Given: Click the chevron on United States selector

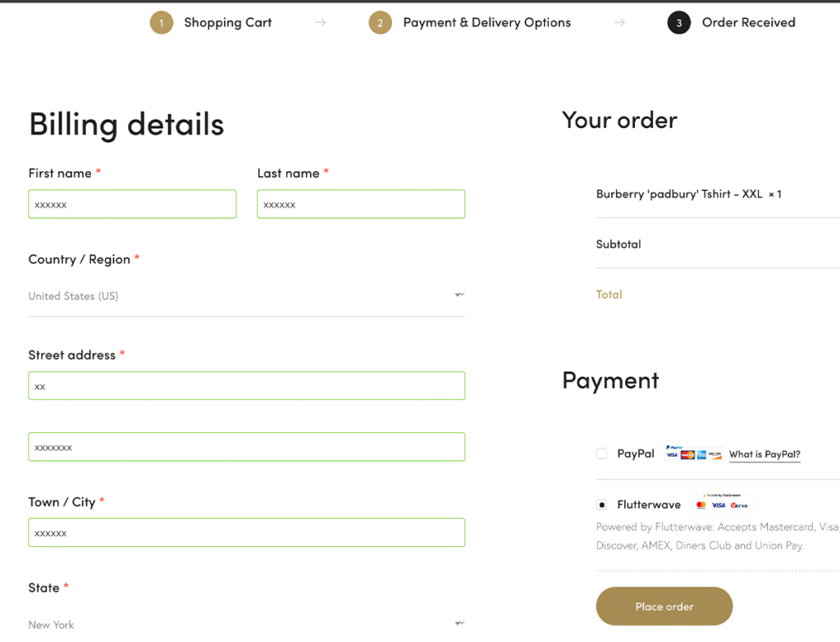Looking at the screenshot, I should (459, 295).
